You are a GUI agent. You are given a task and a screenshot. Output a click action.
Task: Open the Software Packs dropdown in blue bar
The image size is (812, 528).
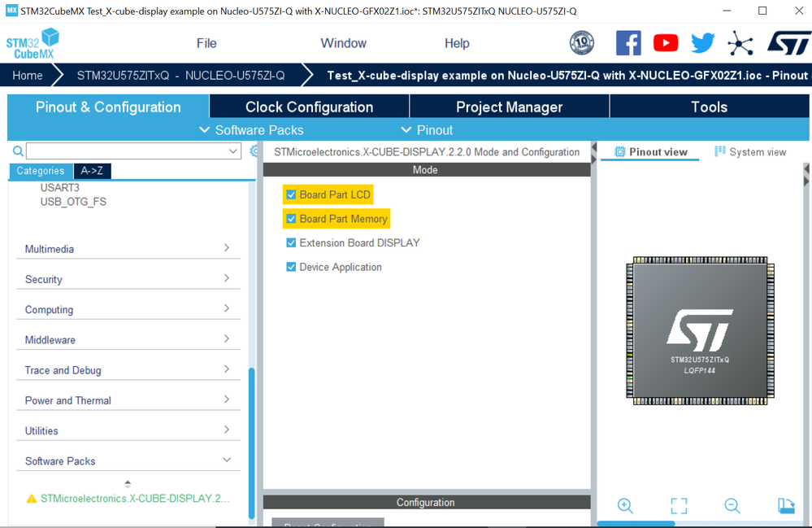pyautogui.click(x=252, y=130)
